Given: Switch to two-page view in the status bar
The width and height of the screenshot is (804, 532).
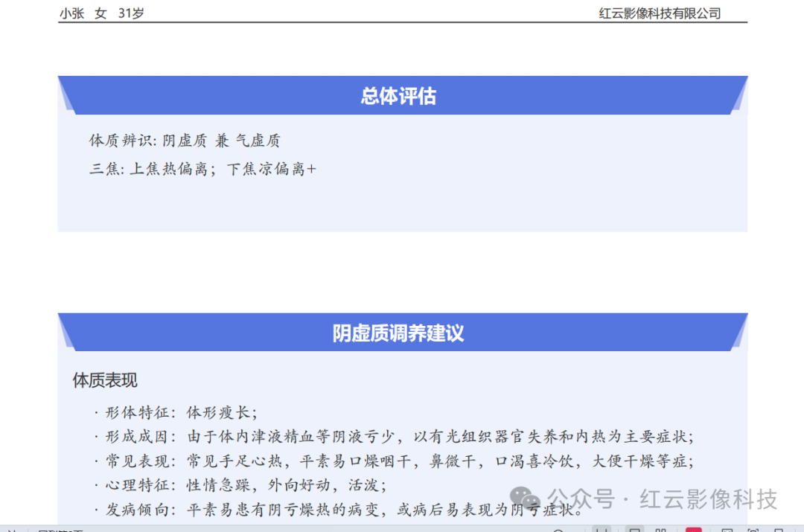Looking at the screenshot, I should coord(660,530).
